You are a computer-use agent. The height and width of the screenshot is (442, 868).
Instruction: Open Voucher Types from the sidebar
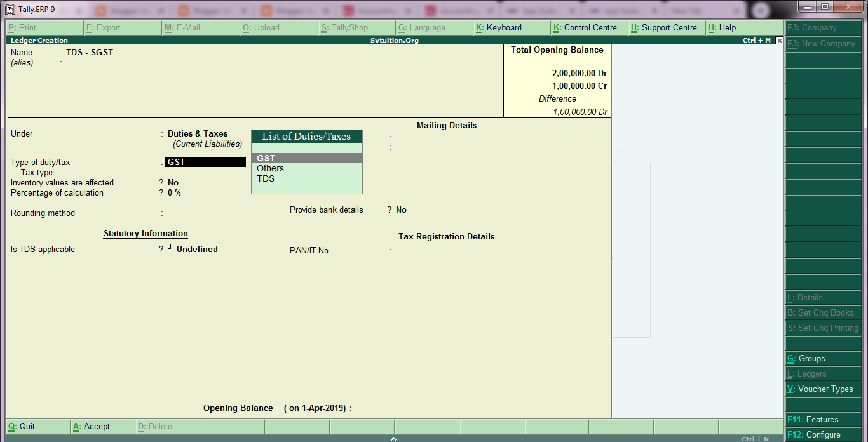click(x=822, y=389)
